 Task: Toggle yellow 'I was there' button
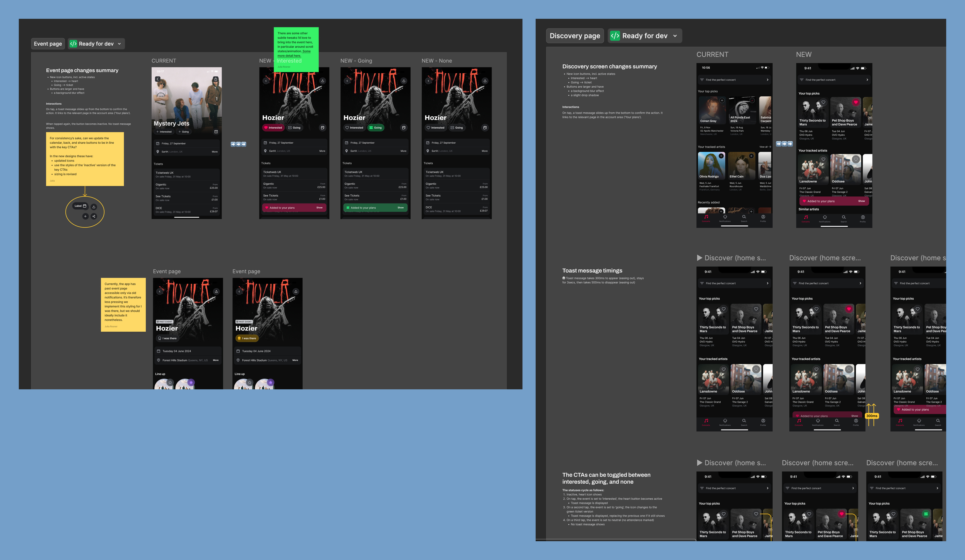247,338
